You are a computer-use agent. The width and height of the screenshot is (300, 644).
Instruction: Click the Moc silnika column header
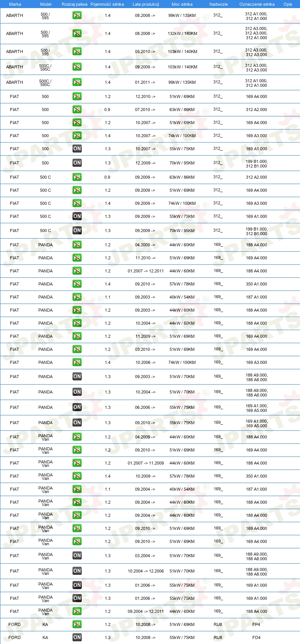tap(182, 4)
